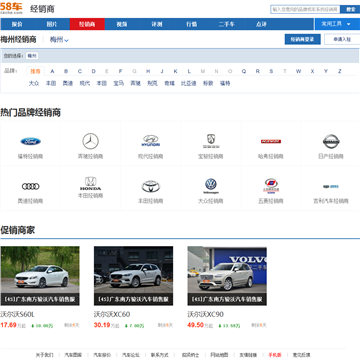This screenshot has width=360, height=360.
Task: Choose 福特 in the brand list
Action: pos(225,83)
